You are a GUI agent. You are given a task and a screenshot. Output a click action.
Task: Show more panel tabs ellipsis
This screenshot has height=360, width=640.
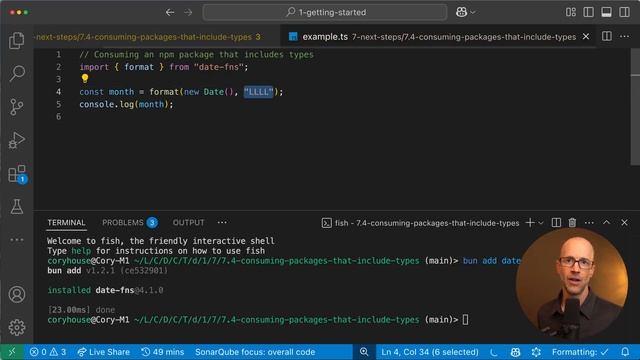pos(222,222)
